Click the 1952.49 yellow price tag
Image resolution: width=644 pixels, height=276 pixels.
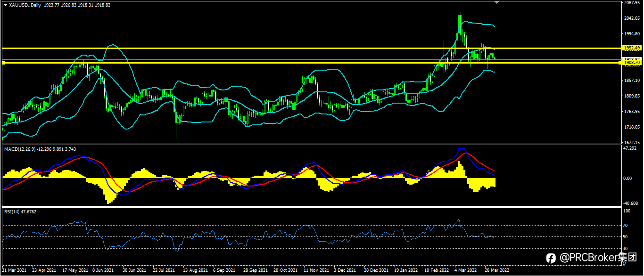pos(631,48)
